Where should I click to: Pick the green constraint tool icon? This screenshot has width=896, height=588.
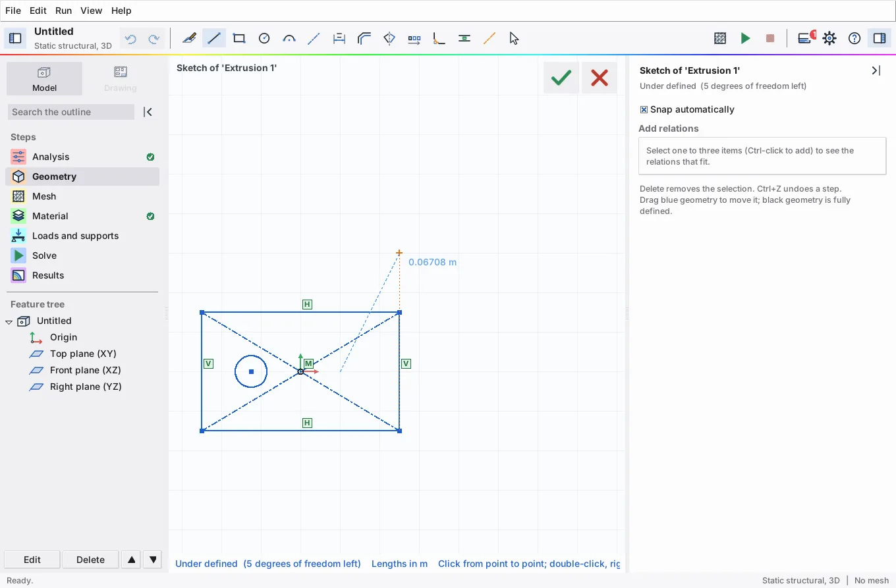pyautogui.click(x=464, y=38)
